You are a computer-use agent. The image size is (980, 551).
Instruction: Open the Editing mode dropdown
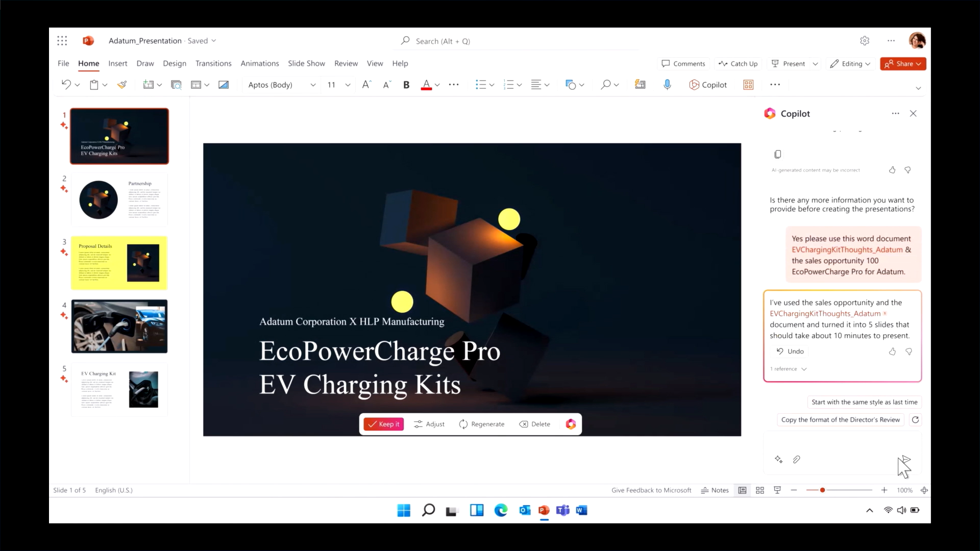850,64
